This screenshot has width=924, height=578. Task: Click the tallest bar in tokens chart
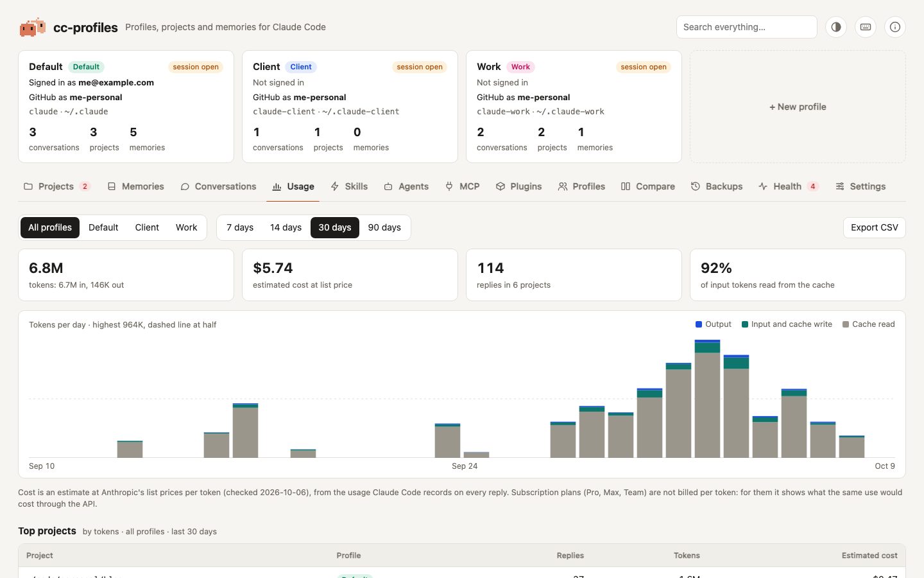pyautogui.click(x=707, y=399)
